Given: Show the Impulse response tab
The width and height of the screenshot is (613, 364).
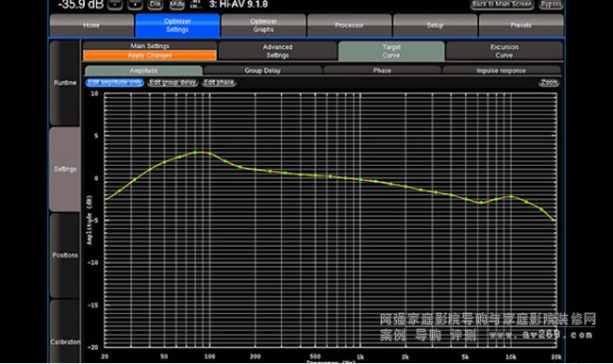Looking at the screenshot, I should tap(501, 71).
